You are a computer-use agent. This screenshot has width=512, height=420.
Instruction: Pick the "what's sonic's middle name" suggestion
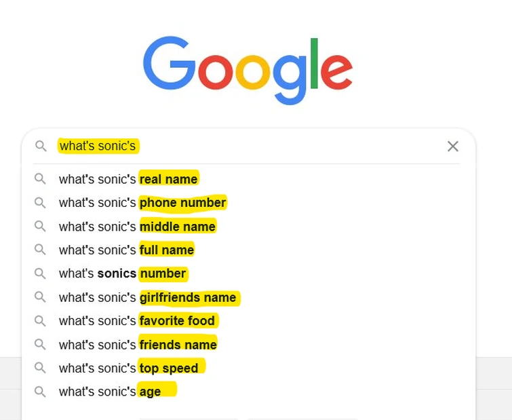click(137, 227)
